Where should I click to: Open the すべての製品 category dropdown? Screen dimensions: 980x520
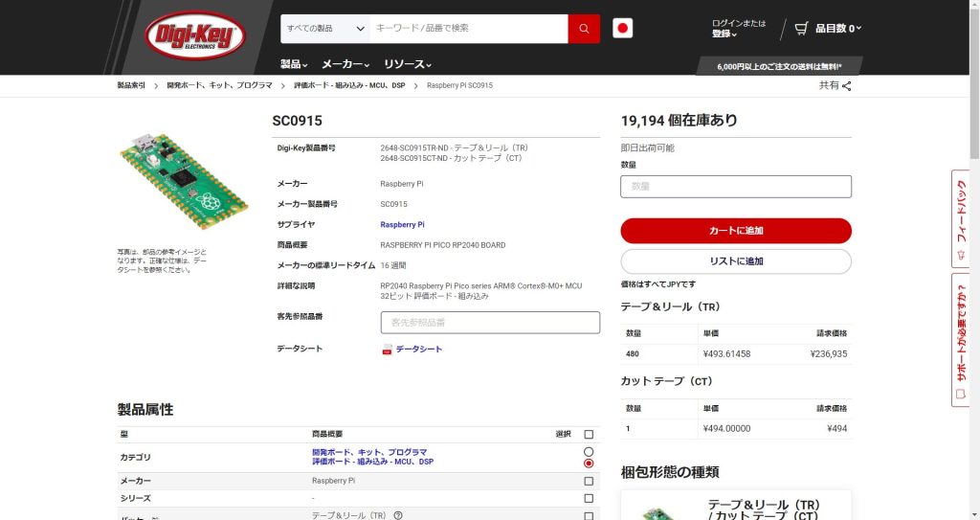(325, 29)
